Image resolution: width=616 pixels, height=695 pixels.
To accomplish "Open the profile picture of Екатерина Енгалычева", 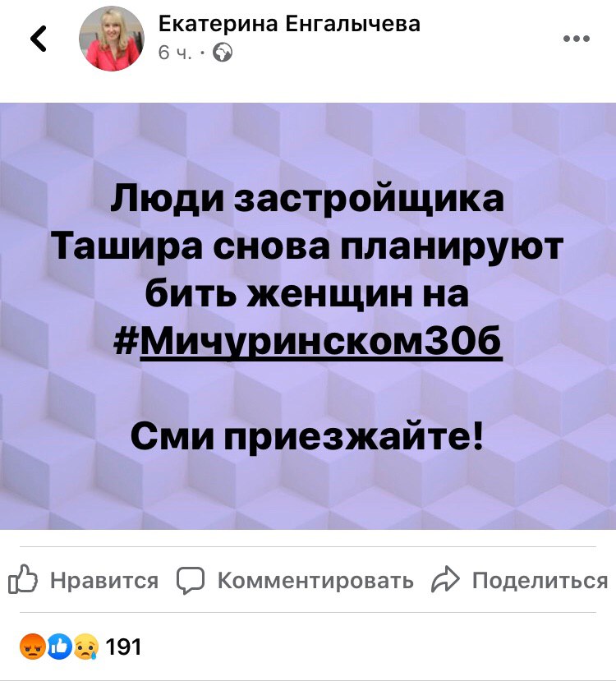I will point(112,38).
